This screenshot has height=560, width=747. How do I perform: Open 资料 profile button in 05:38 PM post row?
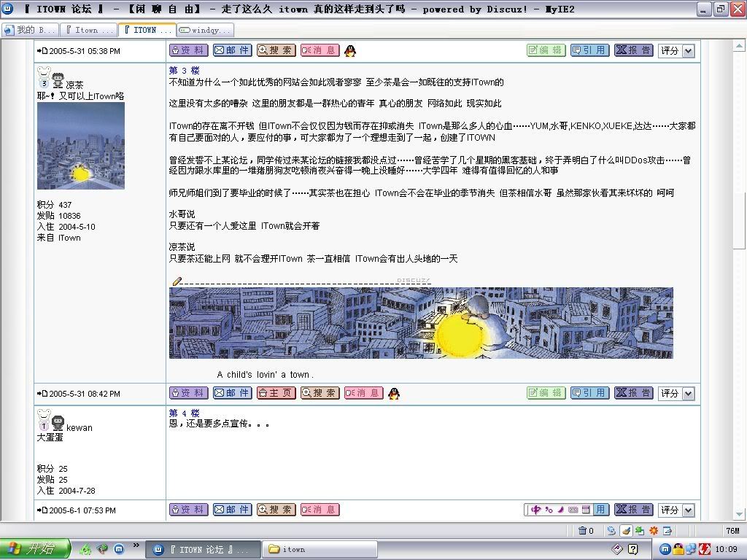click(x=189, y=50)
